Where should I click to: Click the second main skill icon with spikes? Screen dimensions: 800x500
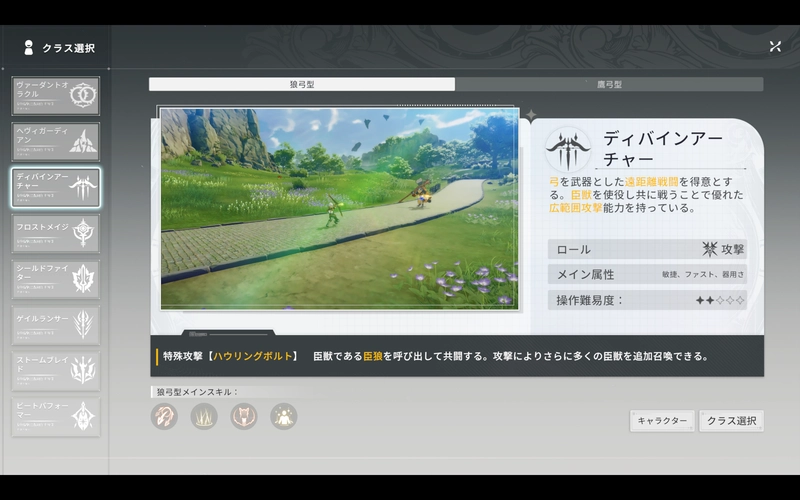pos(204,416)
